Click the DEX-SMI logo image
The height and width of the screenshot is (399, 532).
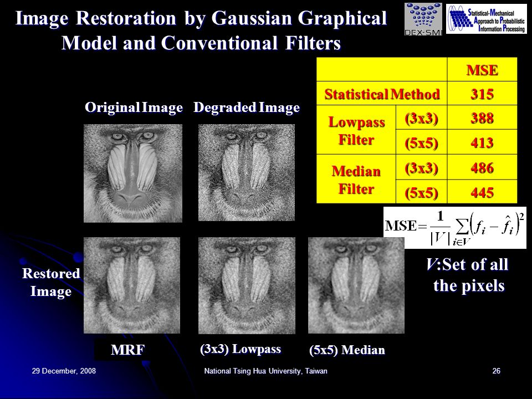(423, 19)
